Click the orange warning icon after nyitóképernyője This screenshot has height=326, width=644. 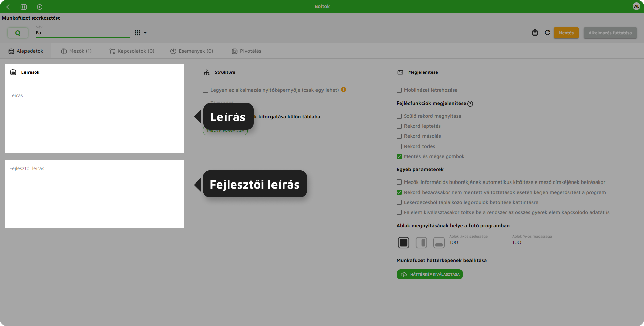click(344, 89)
